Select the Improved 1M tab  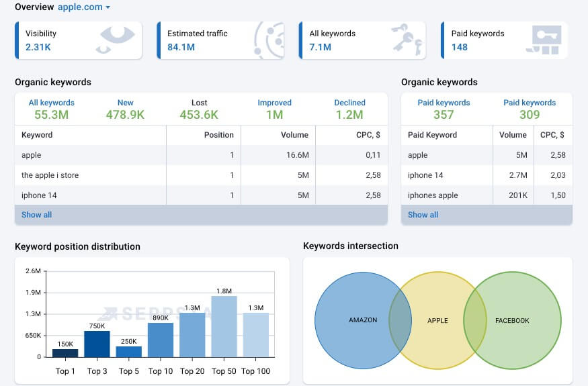coord(274,109)
